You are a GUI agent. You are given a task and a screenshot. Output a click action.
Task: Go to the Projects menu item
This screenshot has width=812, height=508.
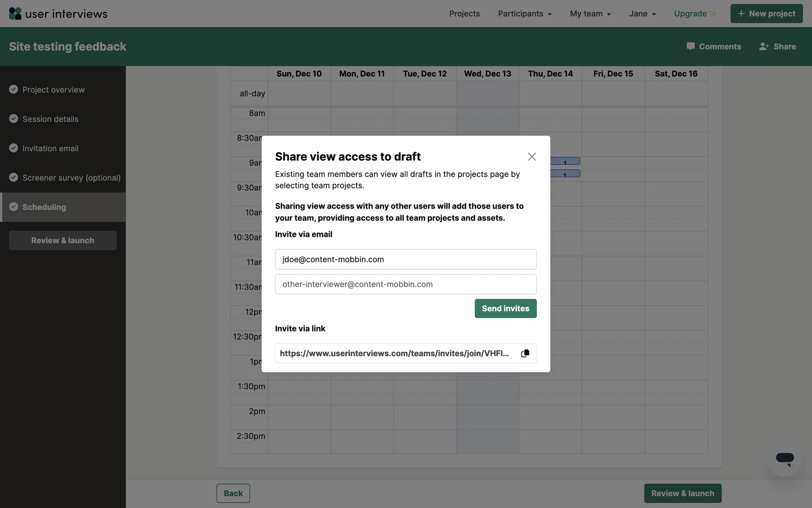coord(464,14)
